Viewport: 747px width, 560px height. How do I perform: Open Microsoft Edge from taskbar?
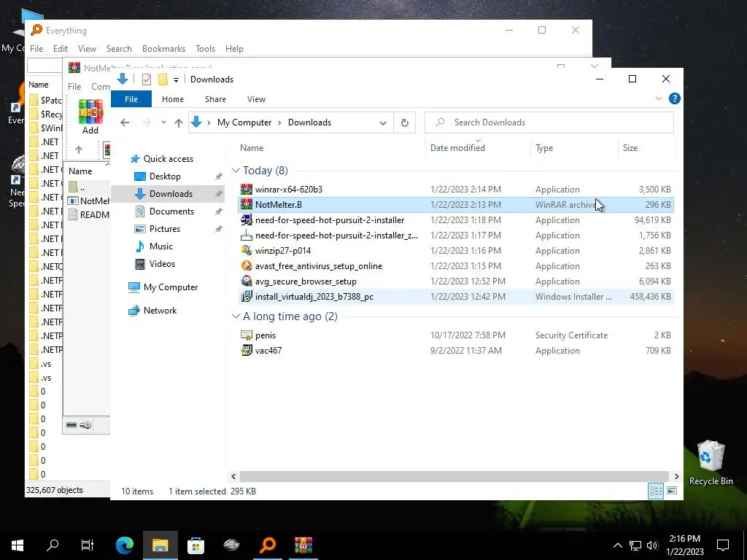[x=125, y=545]
